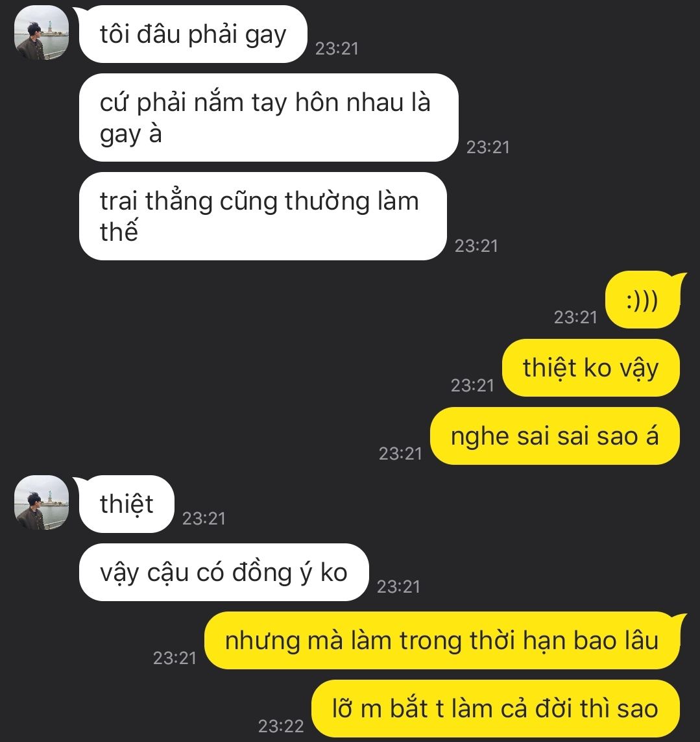Tap the timestamp next to "trai thẳng cũng thường làm thế"

pos(476,246)
